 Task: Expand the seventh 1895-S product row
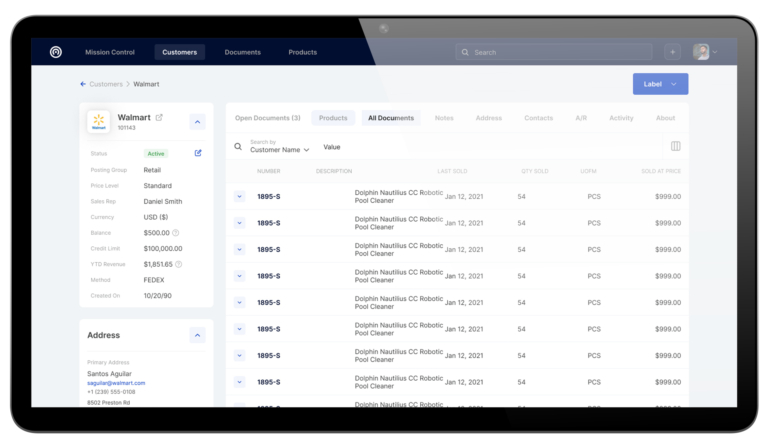click(240, 355)
